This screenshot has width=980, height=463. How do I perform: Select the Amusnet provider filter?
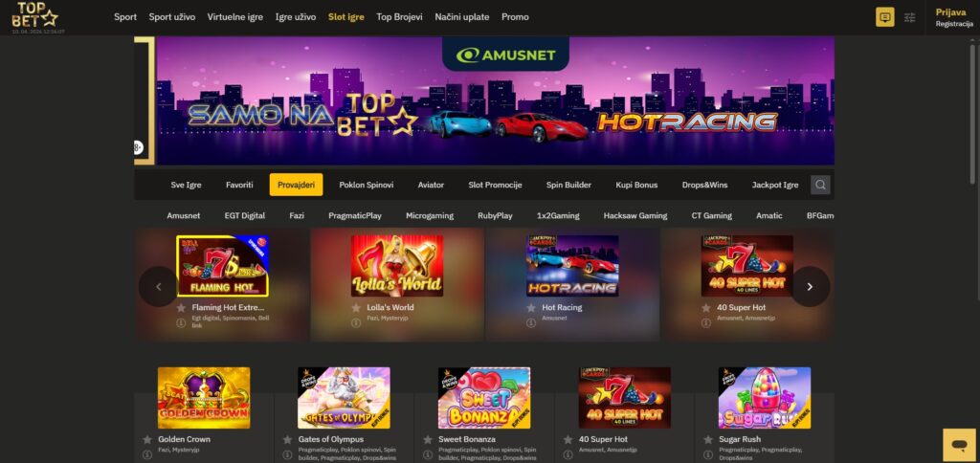coord(184,215)
